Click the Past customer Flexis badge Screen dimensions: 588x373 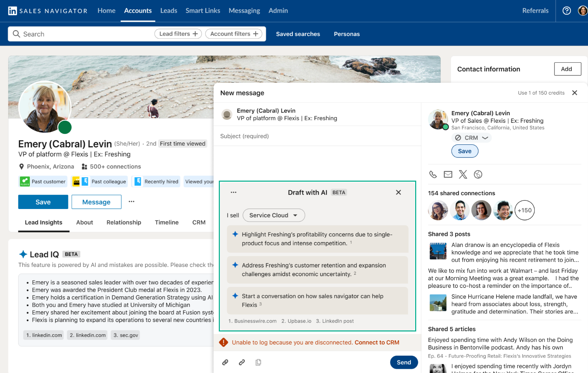point(43,182)
